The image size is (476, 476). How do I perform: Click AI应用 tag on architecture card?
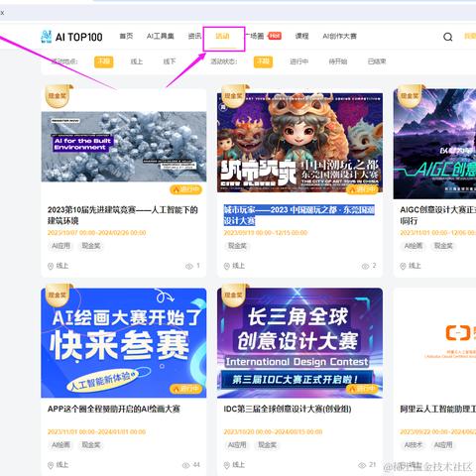[x=60, y=246]
